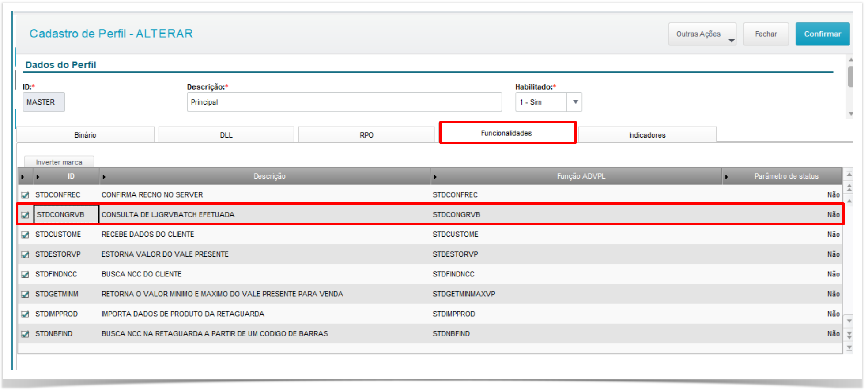Click the Não status in STDCUSTOME row

point(833,235)
